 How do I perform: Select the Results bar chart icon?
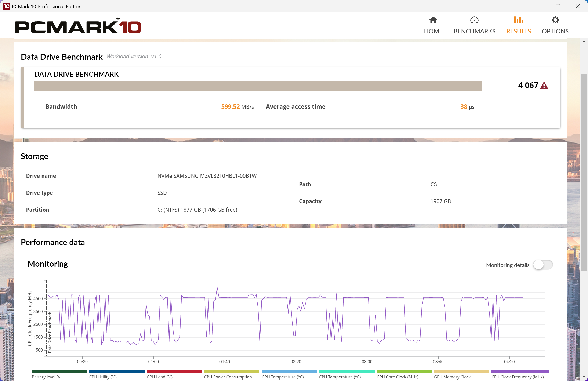pyautogui.click(x=518, y=20)
